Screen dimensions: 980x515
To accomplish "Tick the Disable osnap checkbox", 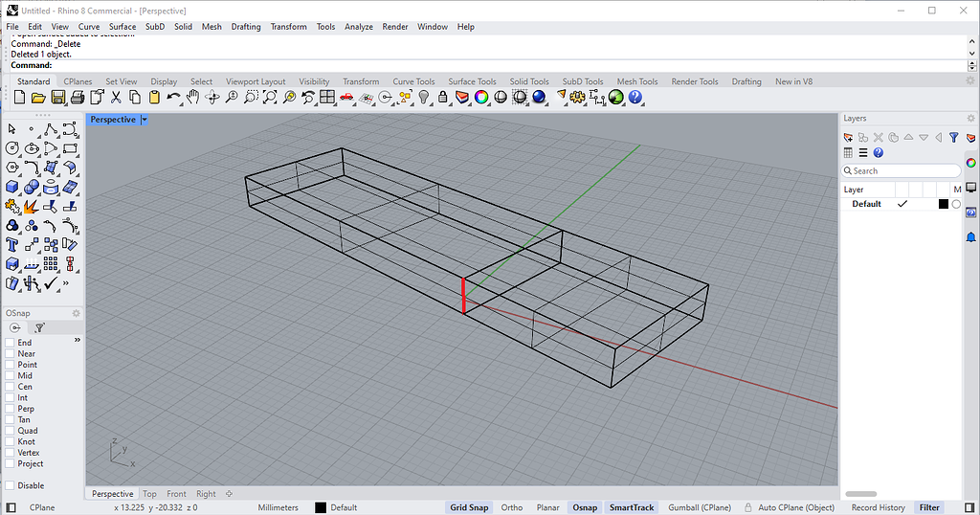I will [x=11, y=485].
